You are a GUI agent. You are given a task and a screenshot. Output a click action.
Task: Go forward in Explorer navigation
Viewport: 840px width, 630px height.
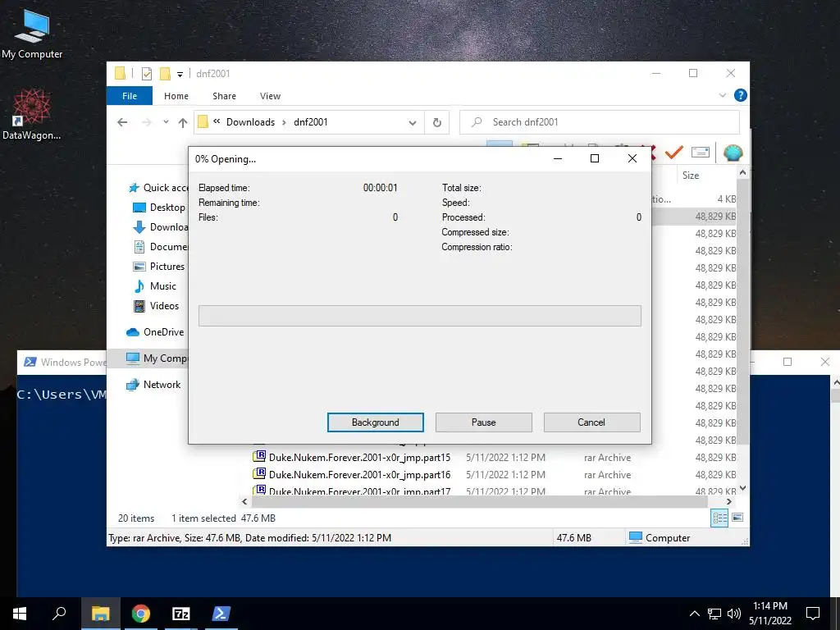[x=147, y=122]
